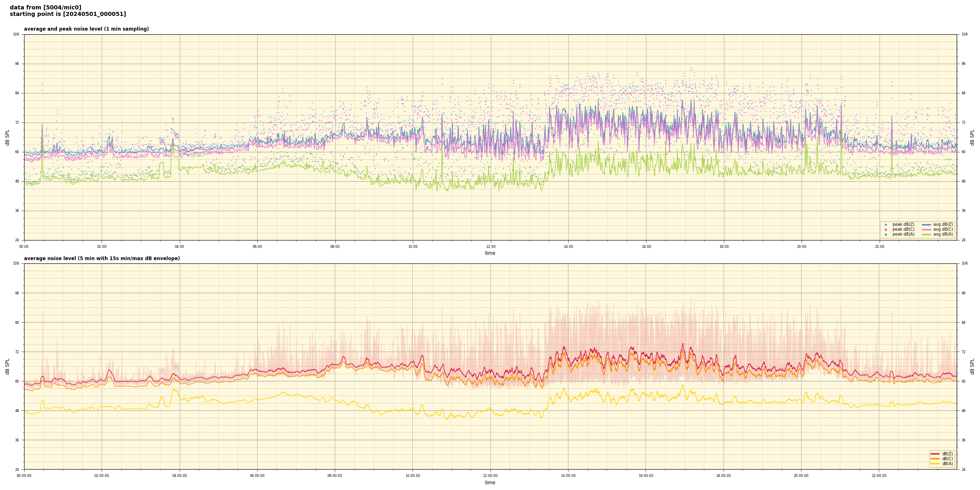The width and height of the screenshot is (980, 490).
Task: Click the 'data from [5004/mic0]' header text
Action: click(x=45, y=7)
